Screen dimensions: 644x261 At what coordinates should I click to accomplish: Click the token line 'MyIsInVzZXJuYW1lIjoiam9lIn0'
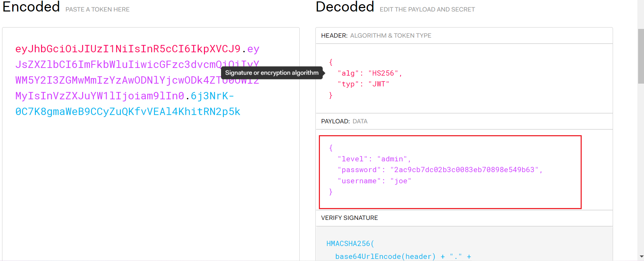(100, 96)
